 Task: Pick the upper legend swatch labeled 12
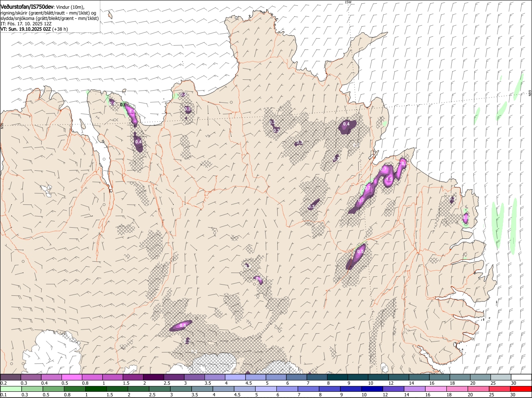(398, 377)
